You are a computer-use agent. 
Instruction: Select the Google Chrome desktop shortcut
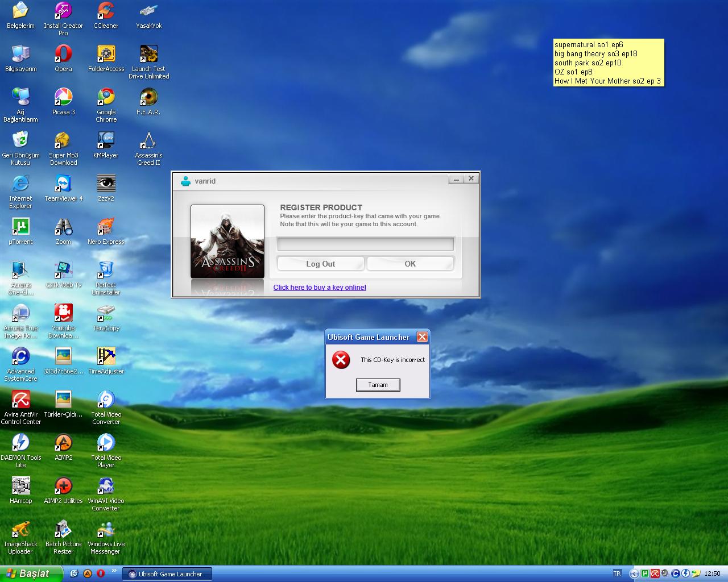point(106,105)
